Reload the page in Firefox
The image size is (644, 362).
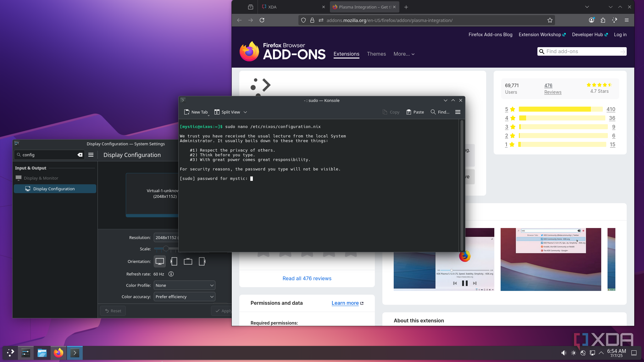[x=262, y=20]
